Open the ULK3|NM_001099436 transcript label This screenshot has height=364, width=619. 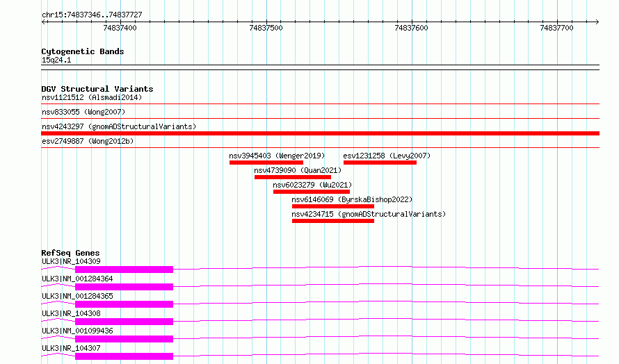tap(77, 331)
